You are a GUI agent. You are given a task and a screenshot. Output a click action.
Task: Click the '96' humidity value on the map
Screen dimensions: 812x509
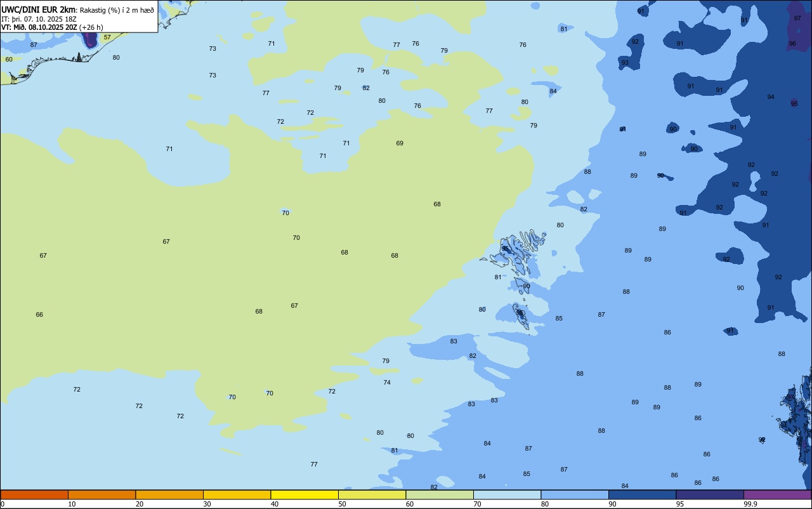[792, 44]
